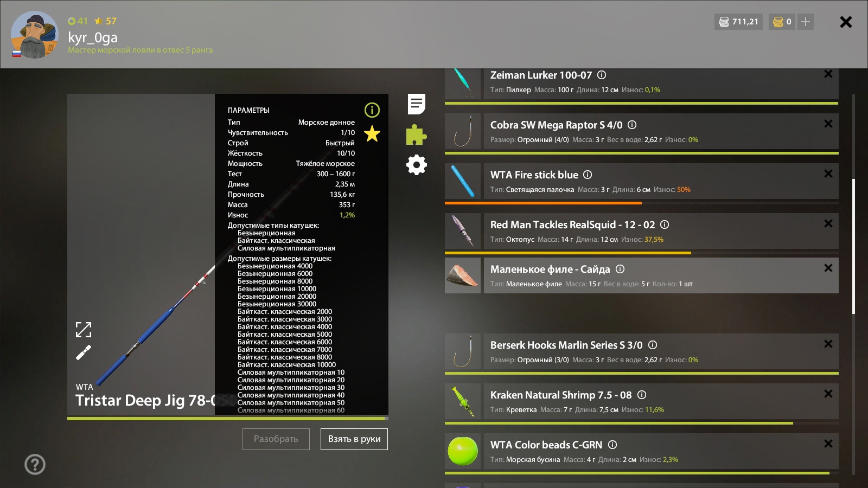Image resolution: width=868 pixels, height=488 pixels.
Task: Open info for Zeiman Lurker 100-07
Action: tap(602, 75)
